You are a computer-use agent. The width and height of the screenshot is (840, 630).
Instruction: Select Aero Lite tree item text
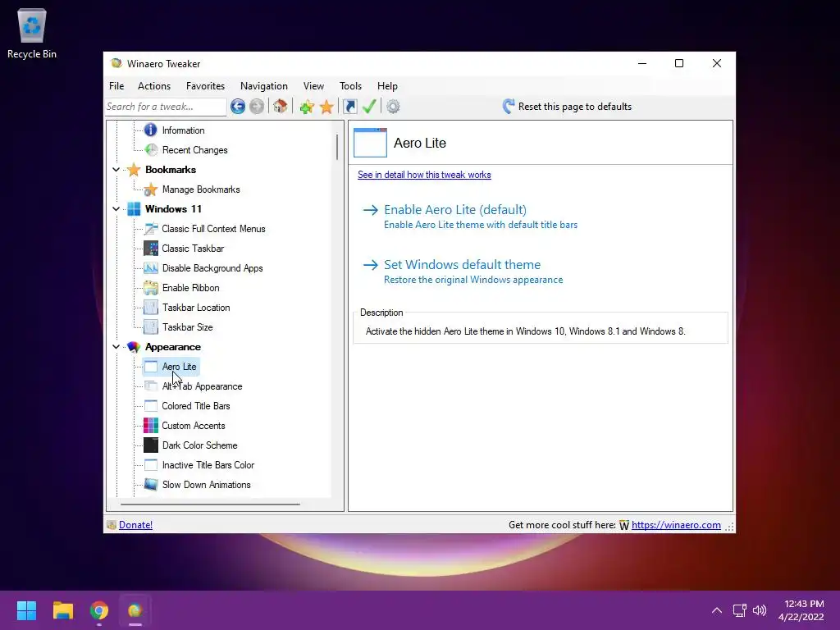pos(179,367)
